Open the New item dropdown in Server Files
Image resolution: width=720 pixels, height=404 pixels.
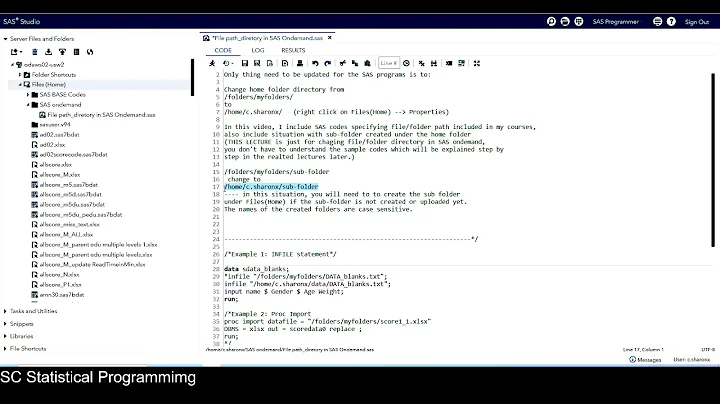[17, 52]
